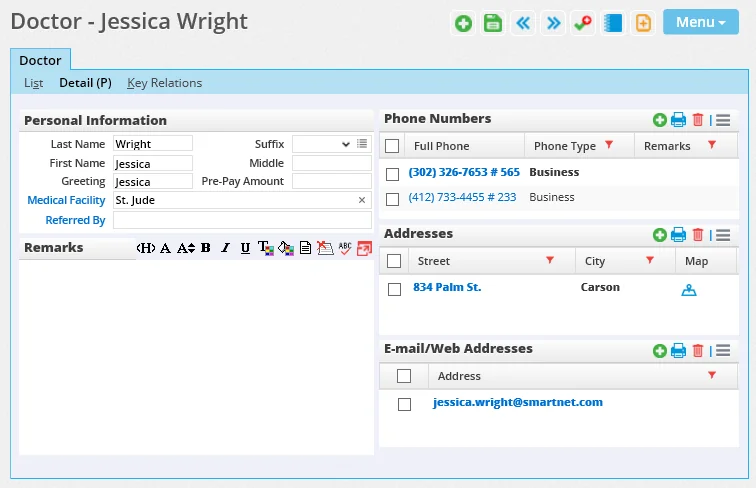Print the Phone Numbers list
The width and height of the screenshot is (756, 488).
point(678,120)
